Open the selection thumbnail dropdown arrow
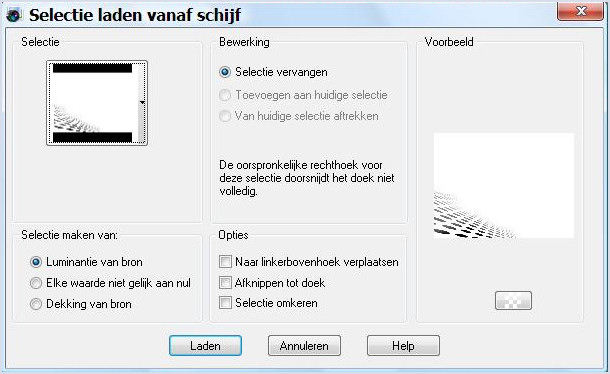Viewport: 610px width, 374px height. pos(142,102)
